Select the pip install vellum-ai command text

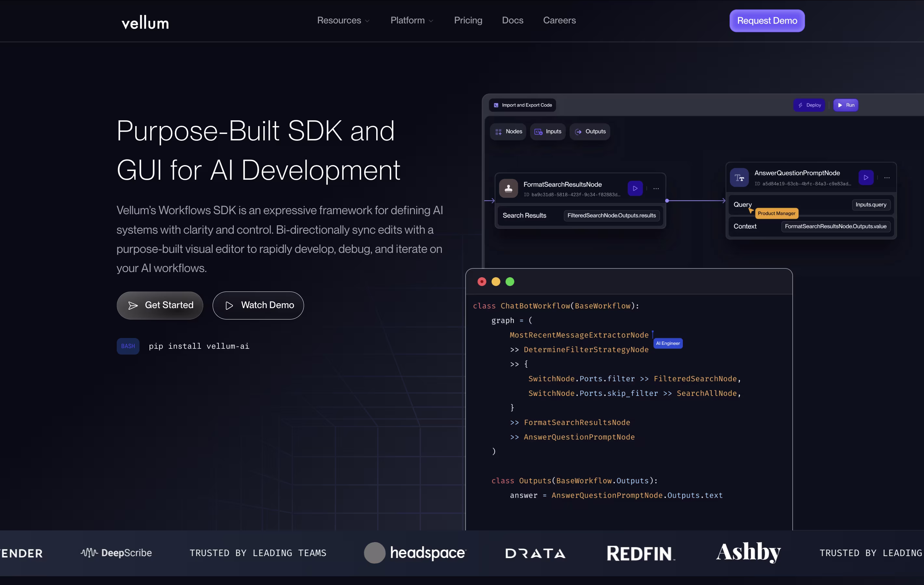(199, 346)
